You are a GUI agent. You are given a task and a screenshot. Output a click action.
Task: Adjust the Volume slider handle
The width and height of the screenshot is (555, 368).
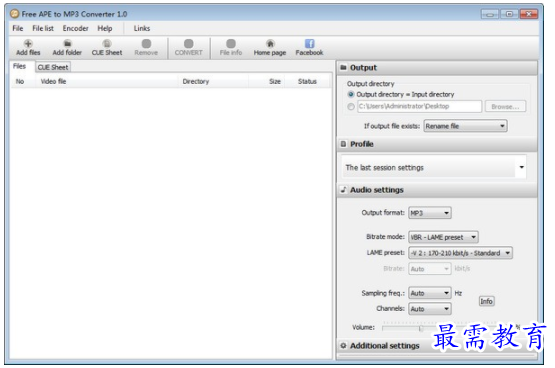(x=420, y=328)
